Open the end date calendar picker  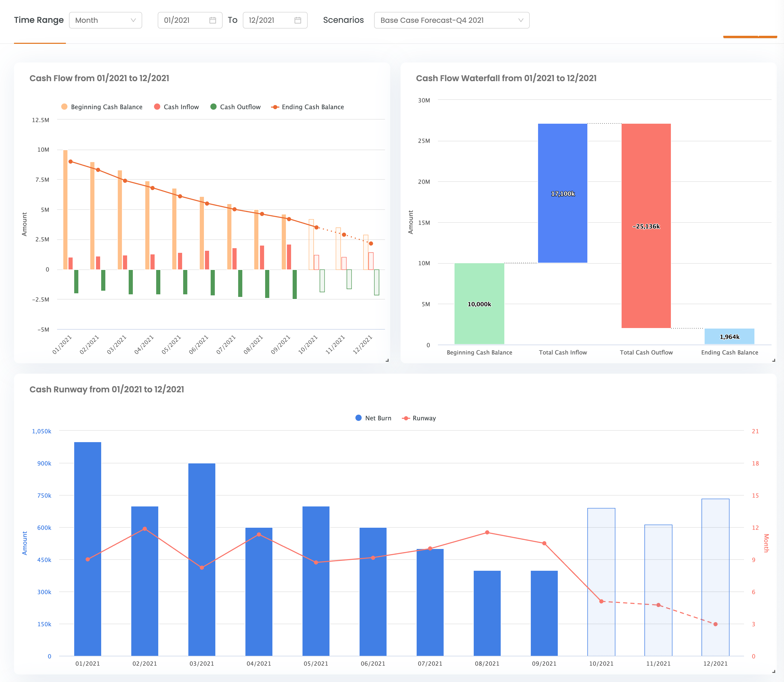point(298,20)
